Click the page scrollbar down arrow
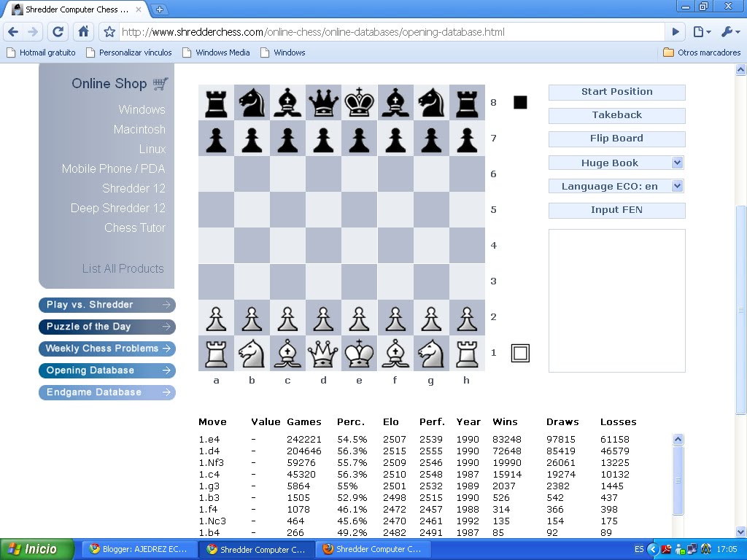Viewport: 747px width, 560px height. [741, 532]
